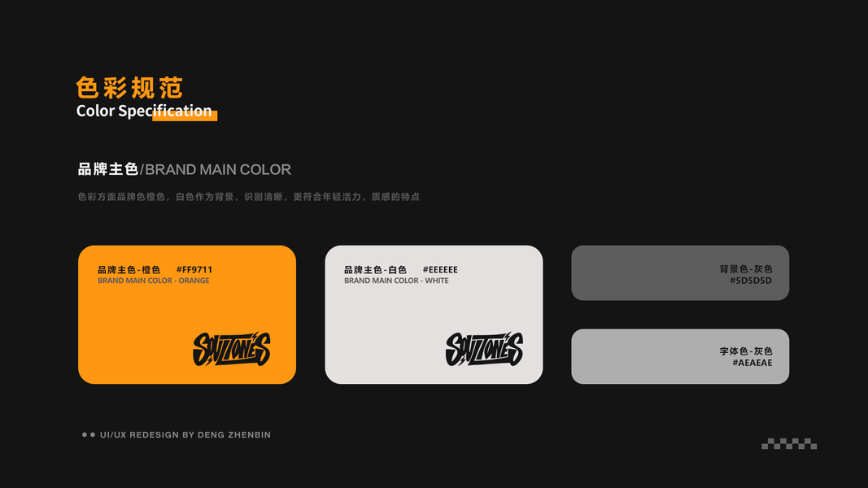Screen dimensions: 868x488
Task: Select the orange brand main color swatch
Action: coord(187,315)
